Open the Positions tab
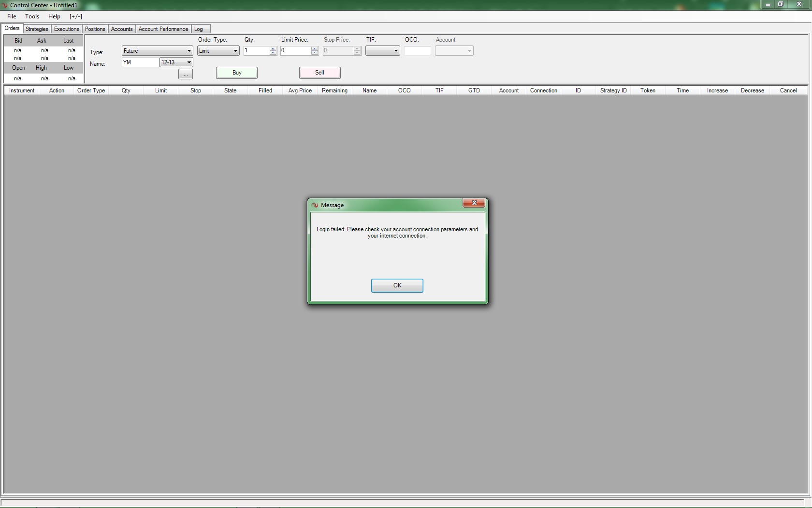812x508 pixels. click(95, 29)
